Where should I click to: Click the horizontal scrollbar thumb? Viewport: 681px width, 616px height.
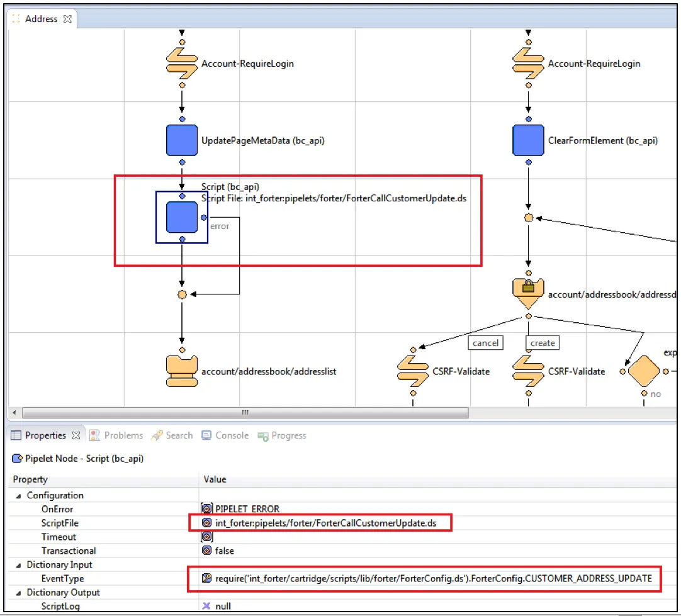[x=245, y=412]
